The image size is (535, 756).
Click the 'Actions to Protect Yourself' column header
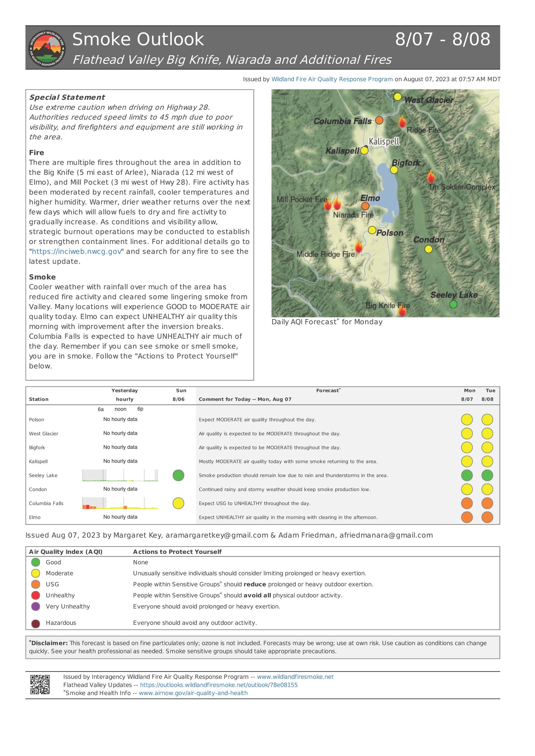click(x=177, y=552)
